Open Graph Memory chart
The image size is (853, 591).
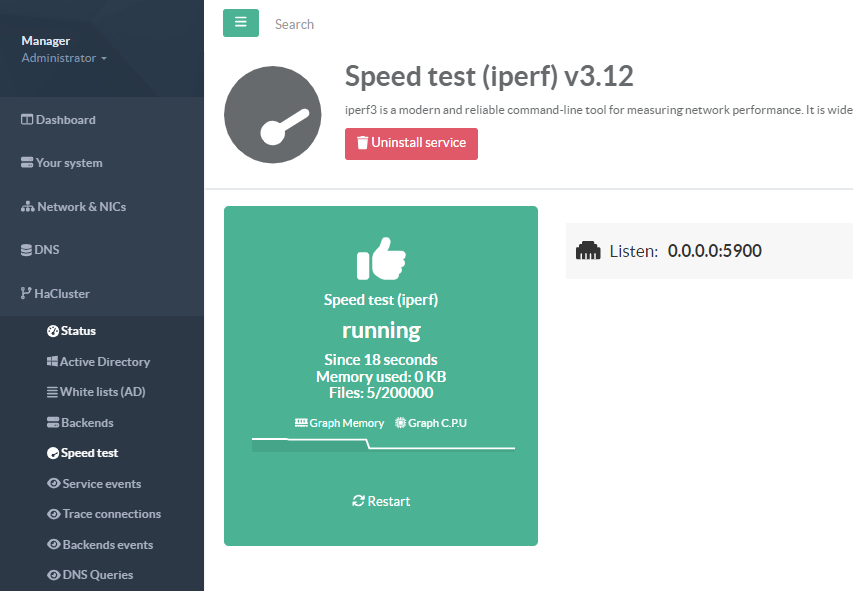(x=339, y=423)
